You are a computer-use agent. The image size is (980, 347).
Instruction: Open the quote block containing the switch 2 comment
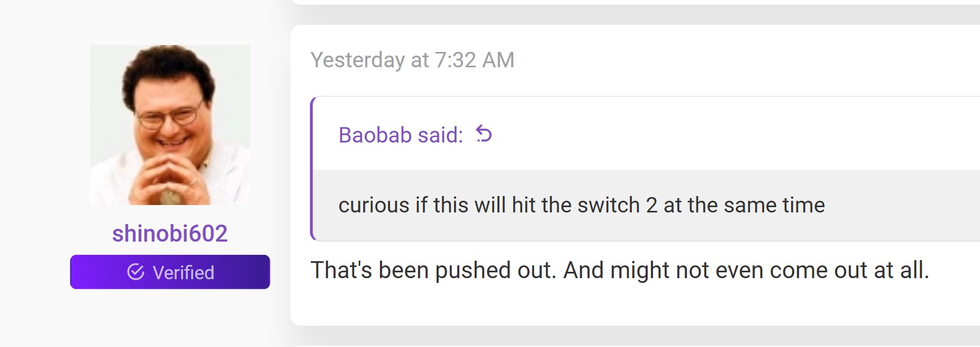coord(582,204)
